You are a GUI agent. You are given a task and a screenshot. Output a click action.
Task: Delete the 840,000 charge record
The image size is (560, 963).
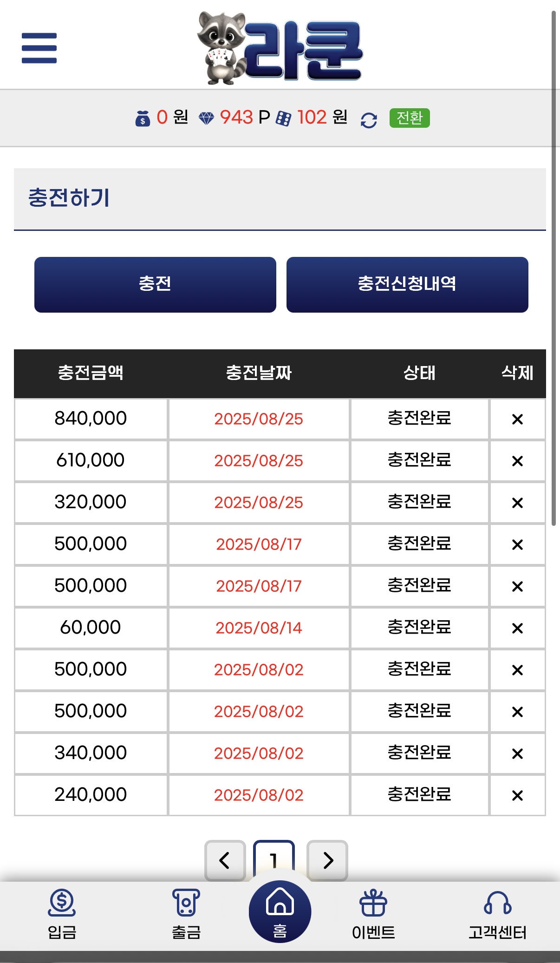tap(517, 419)
